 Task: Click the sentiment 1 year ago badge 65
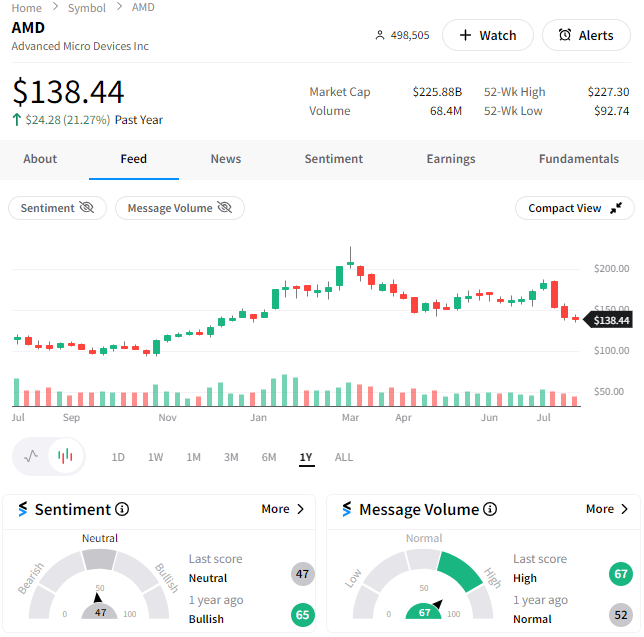click(x=303, y=615)
